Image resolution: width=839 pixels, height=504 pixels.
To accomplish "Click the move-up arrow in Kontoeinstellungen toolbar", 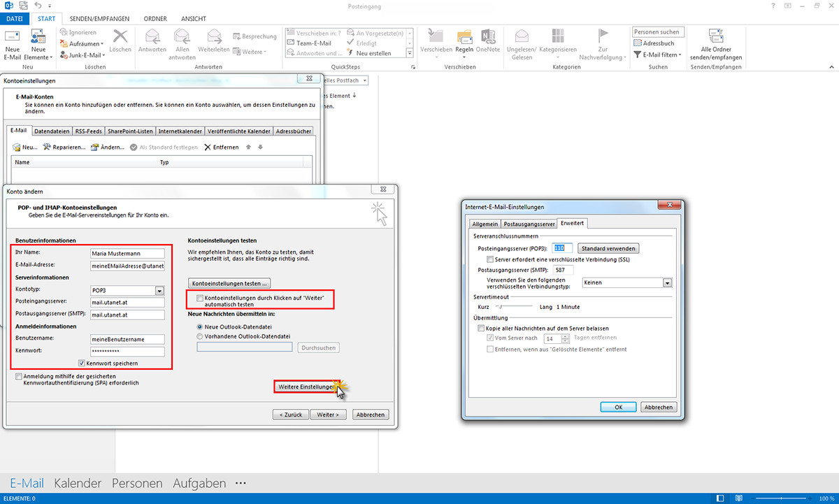I will pos(248,147).
